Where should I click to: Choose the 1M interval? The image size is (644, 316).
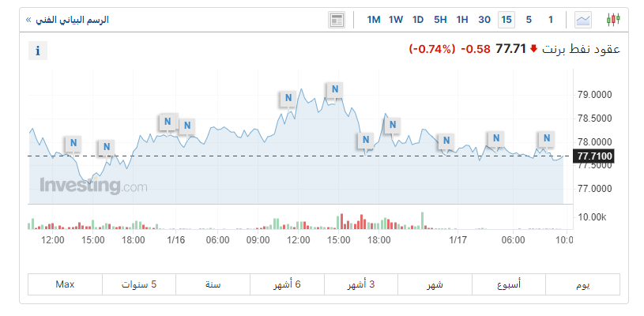(x=374, y=20)
